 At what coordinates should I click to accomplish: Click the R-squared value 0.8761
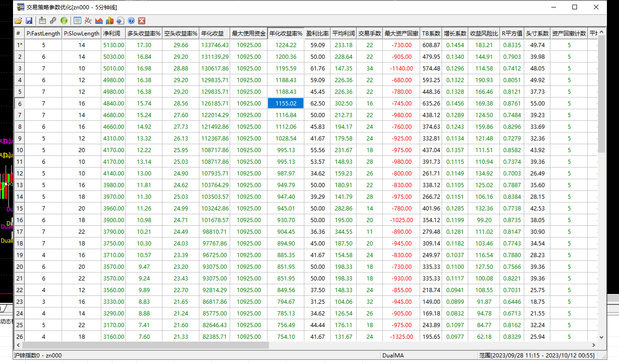512,103
